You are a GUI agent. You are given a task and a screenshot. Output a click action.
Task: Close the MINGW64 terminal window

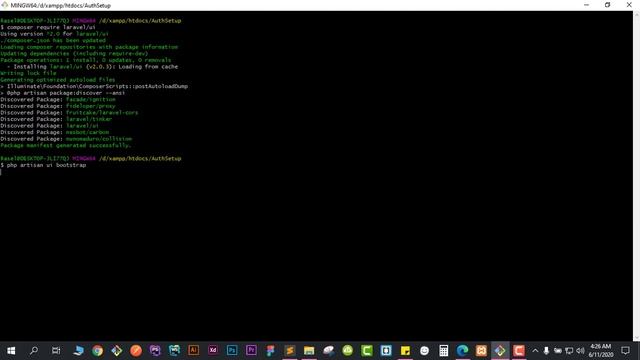(x=629, y=5)
